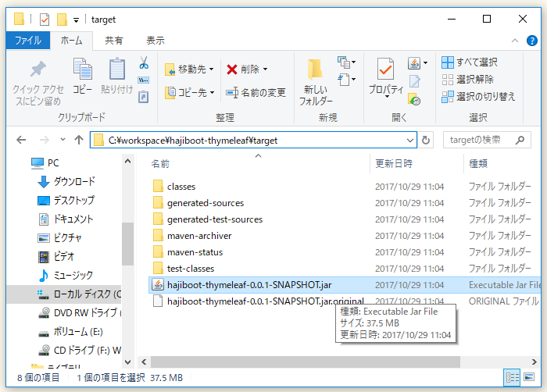This screenshot has height=392, width=547.
Task: Click the blue Help question mark icon
Action: [531, 41]
